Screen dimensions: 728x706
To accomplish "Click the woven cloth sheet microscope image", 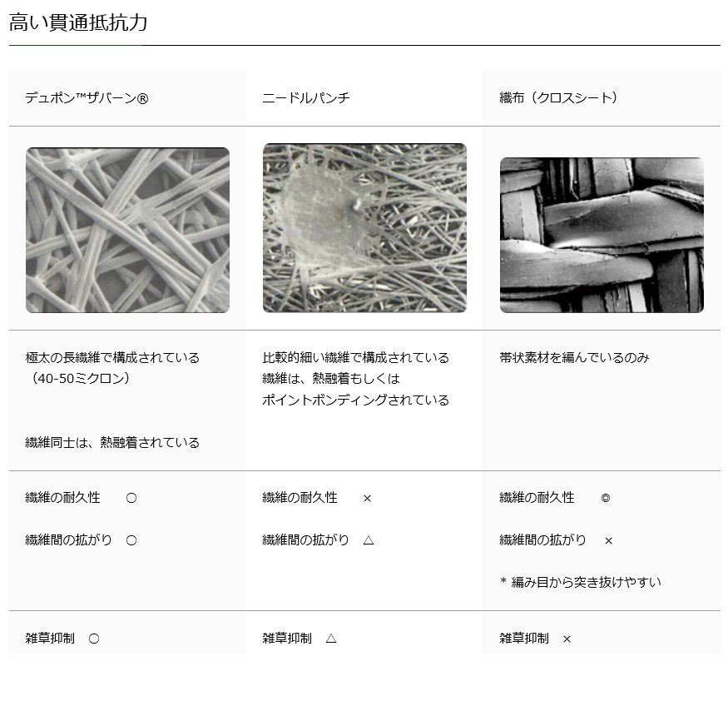I will pyautogui.click(x=602, y=235).
